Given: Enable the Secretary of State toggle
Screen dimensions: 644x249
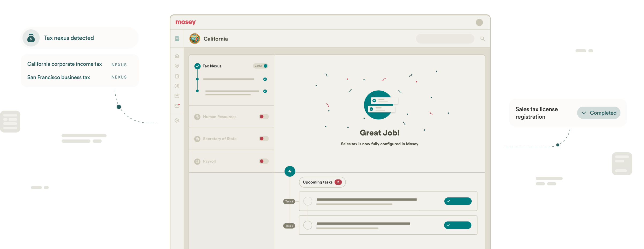Looking at the screenshot, I should (x=264, y=139).
